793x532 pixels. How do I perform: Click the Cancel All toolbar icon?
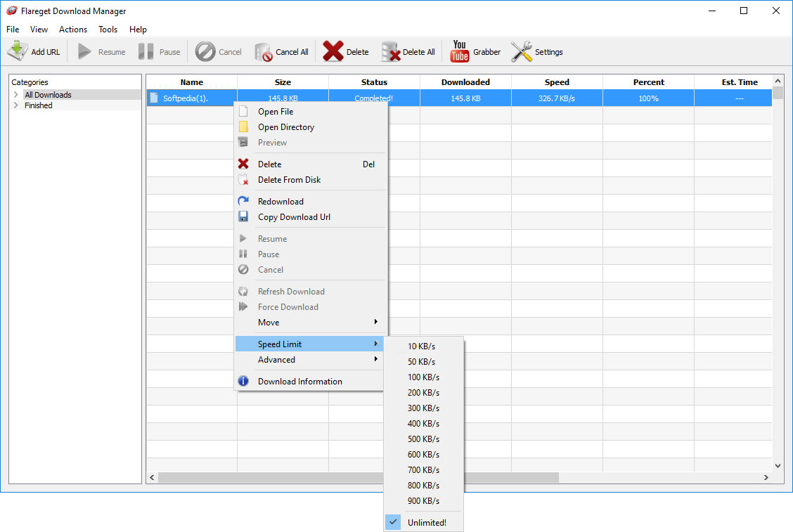(264, 51)
